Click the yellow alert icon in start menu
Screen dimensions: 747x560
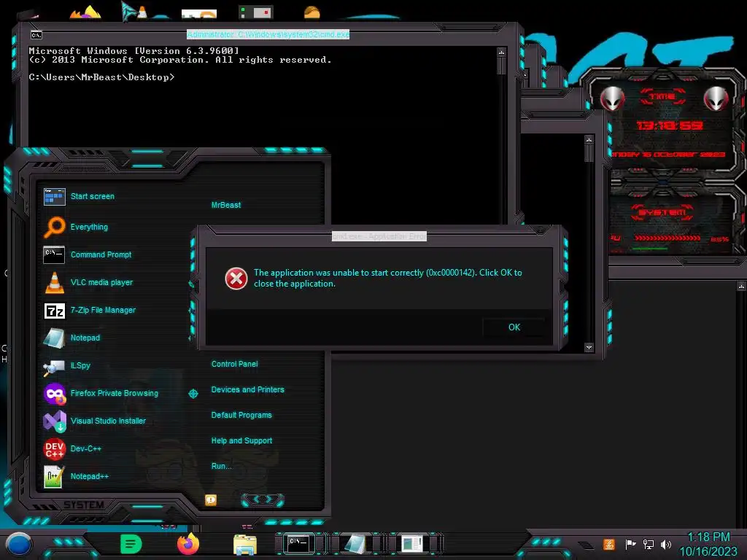(x=211, y=499)
